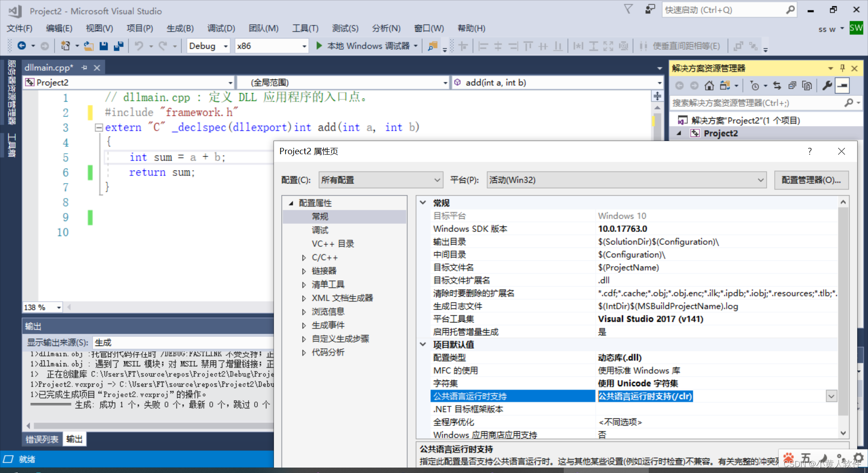The width and height of the screenshot is (868, 473).
Task: Click the properties wrench icon
Action: pos(827,85)
